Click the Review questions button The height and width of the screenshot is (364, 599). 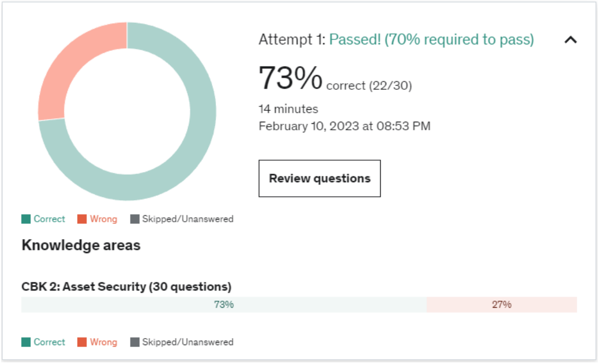[x=320, y=178]
